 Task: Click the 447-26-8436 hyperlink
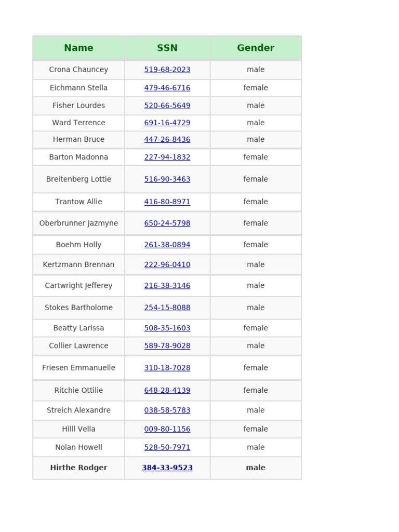(167, 139)
